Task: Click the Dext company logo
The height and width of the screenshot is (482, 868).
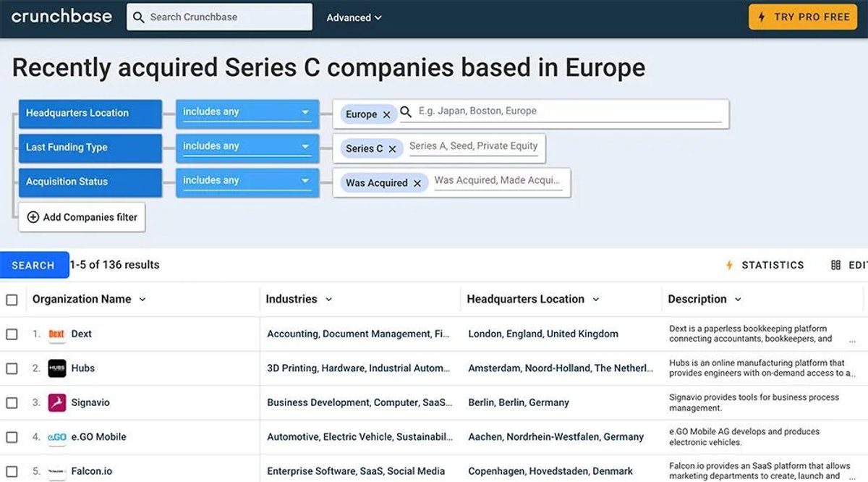Action: 57,334
